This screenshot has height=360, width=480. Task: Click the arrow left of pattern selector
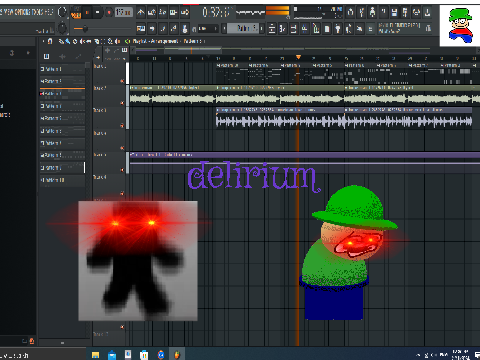coord(224,29)
